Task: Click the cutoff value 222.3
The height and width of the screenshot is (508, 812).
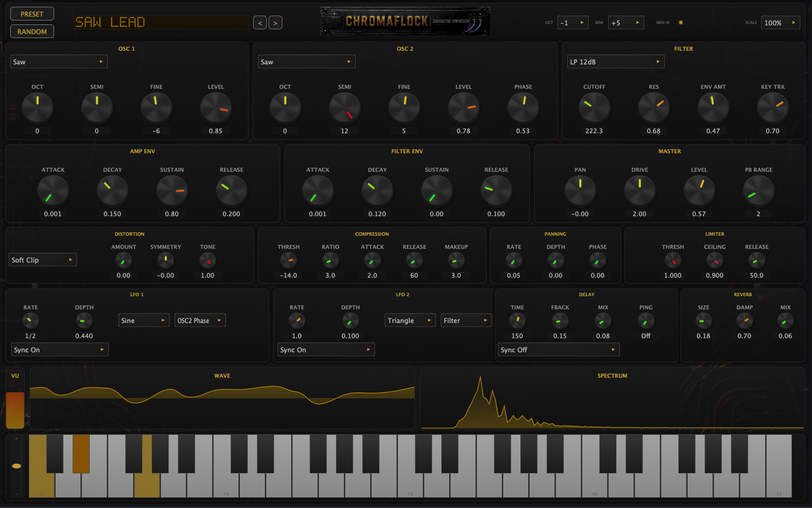Action: pos(594,131)
